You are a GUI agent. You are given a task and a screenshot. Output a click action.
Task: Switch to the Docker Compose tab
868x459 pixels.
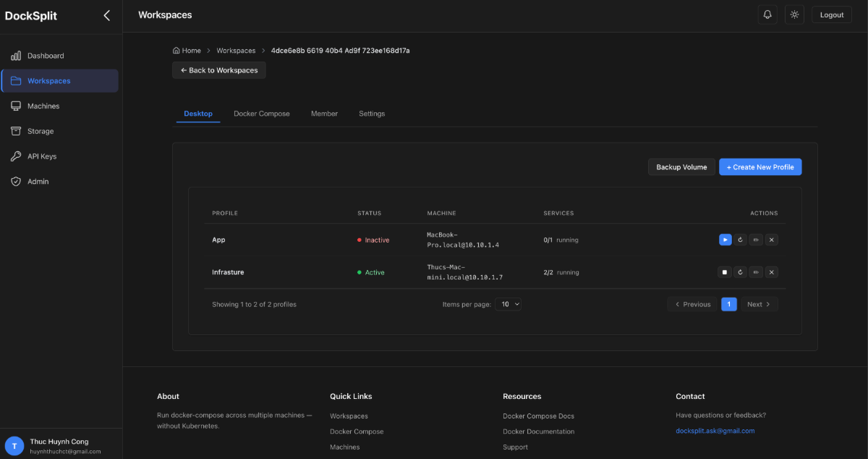261,114
